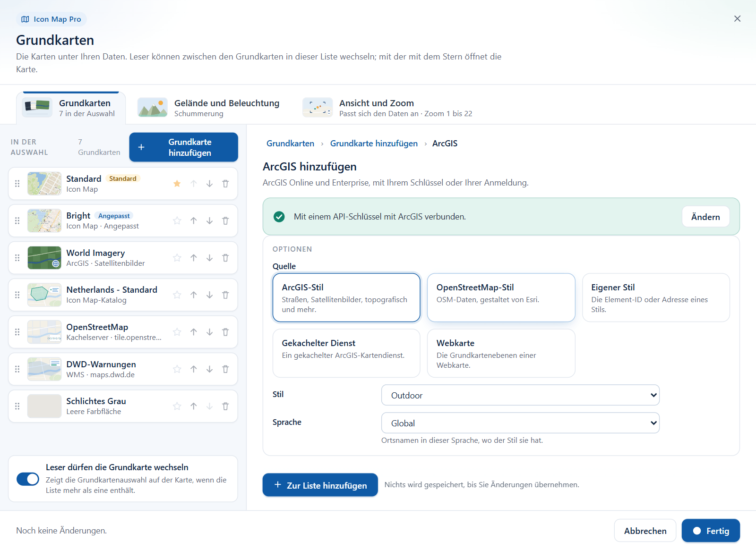Click the Abbrechen button
The image size is (756, 550).
pyautogui.click(x=645, y=531)
